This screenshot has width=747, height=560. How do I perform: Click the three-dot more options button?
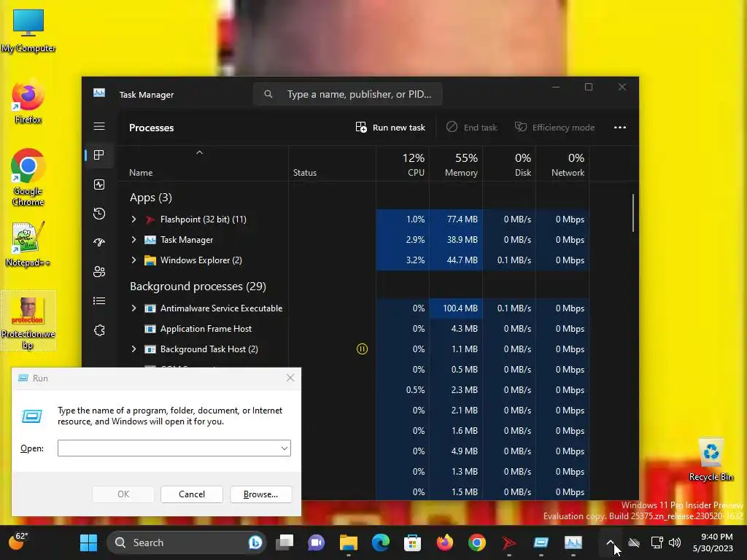click(x=620, y=127)
